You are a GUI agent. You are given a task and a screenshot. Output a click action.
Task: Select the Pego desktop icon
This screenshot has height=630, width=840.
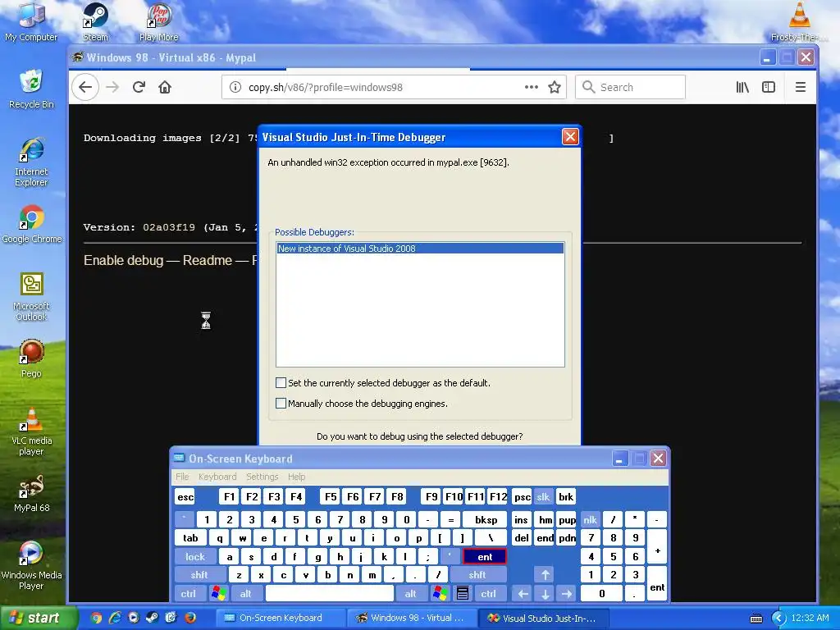tap(31, 358)
